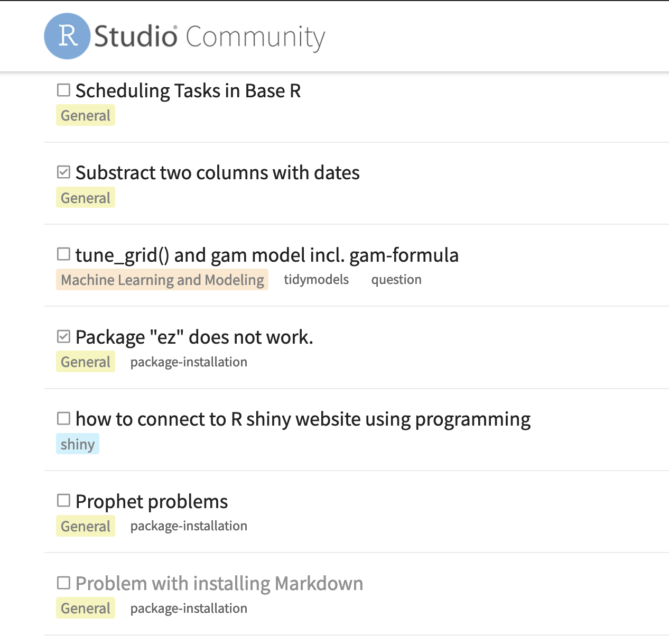The width and height of the screenshot is (669, 644).
Task: Go to "how to connect to R shiny website" topic
Action: coord(303,419)
